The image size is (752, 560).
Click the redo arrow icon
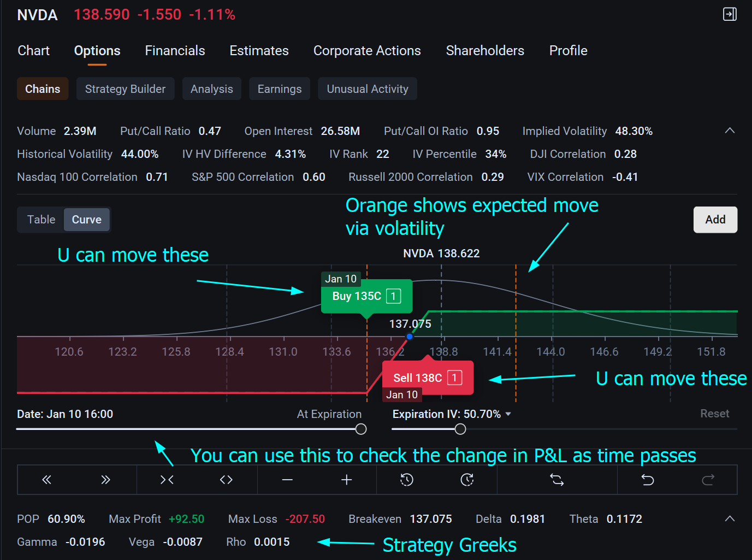coord(708,480)
